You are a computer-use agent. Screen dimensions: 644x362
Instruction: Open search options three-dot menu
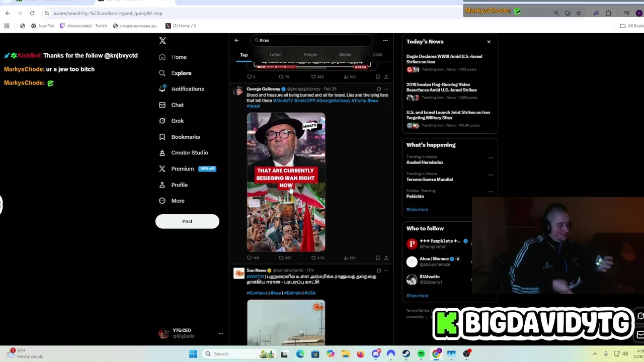click(x=385, y=40)
